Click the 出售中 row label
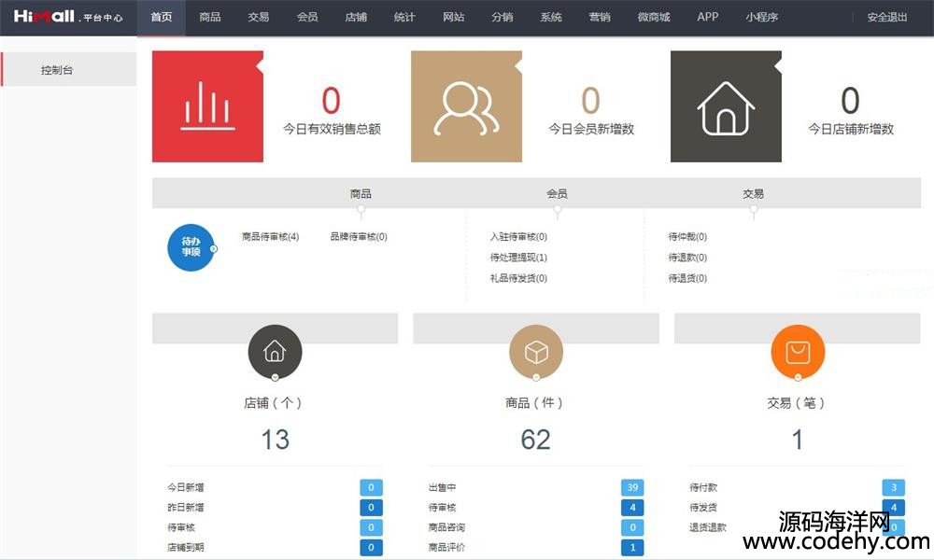The height and width of the screenshot is (560, 934). click(x=442, y=487)
